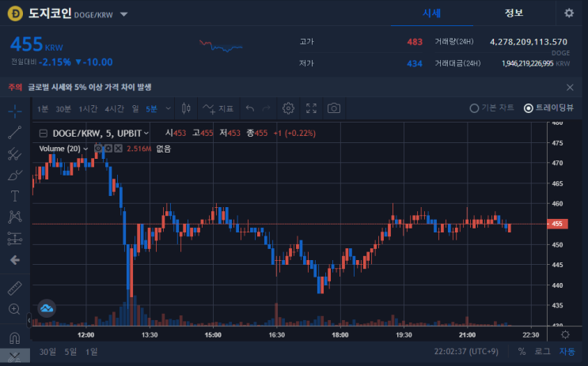Remove the Volume indicator

click(118, 149)
